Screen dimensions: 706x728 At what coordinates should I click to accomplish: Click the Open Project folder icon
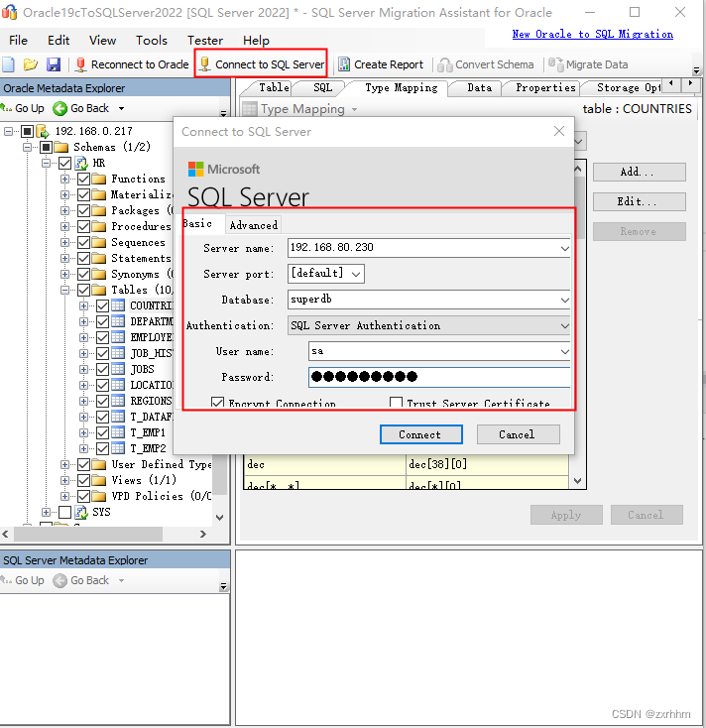point(31,64)
